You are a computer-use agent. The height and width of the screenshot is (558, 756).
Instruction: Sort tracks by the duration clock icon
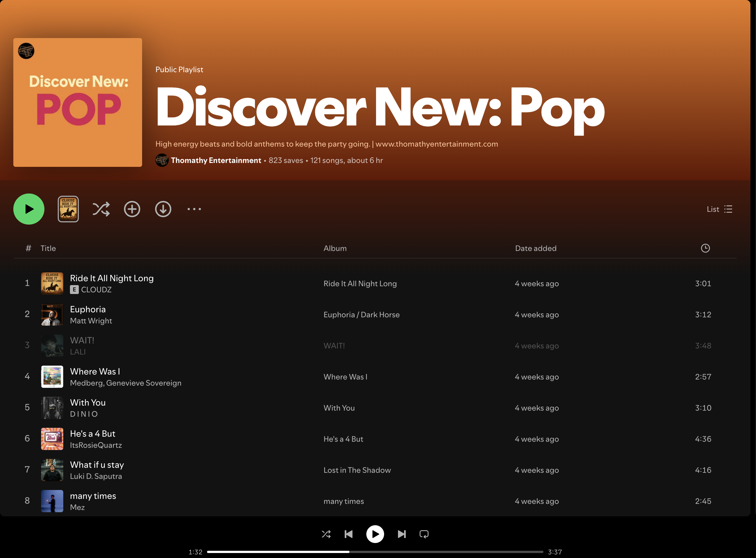[705, 248]
